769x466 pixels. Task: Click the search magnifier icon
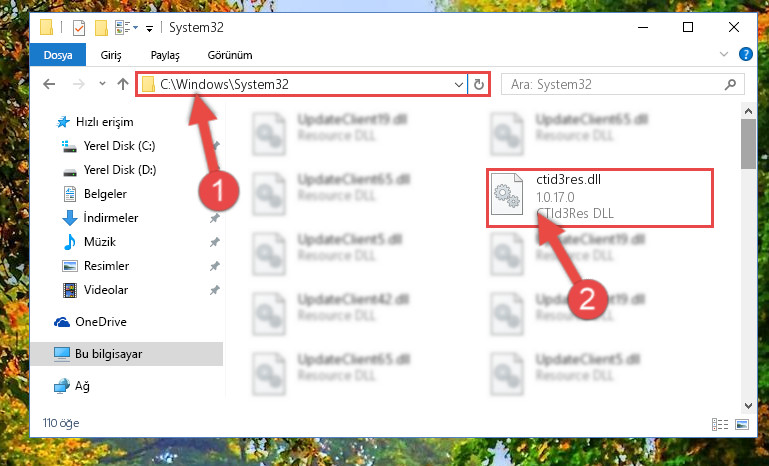(730, 84)
